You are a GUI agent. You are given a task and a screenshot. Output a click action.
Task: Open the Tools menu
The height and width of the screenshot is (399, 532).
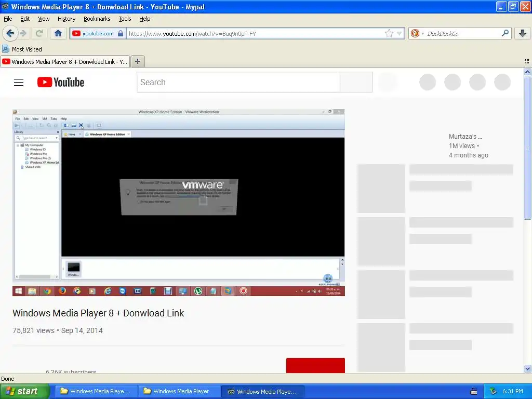(125, 19)
